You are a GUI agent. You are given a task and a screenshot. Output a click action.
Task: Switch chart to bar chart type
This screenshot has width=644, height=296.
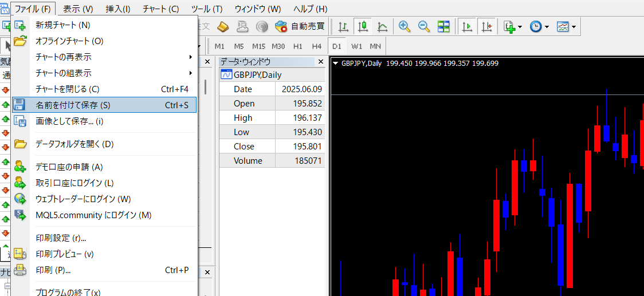click(x=343, y=27)
